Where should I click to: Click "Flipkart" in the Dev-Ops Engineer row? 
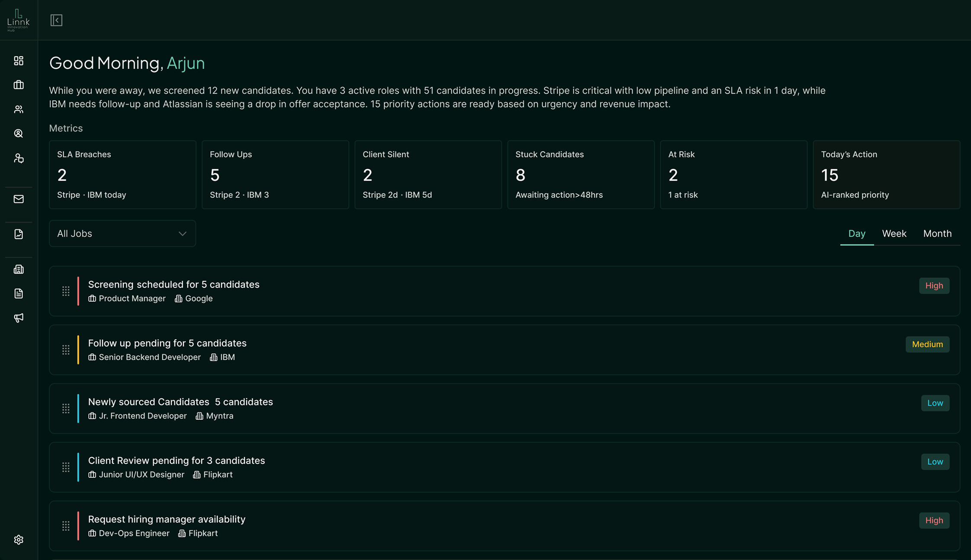coord(203,533)
